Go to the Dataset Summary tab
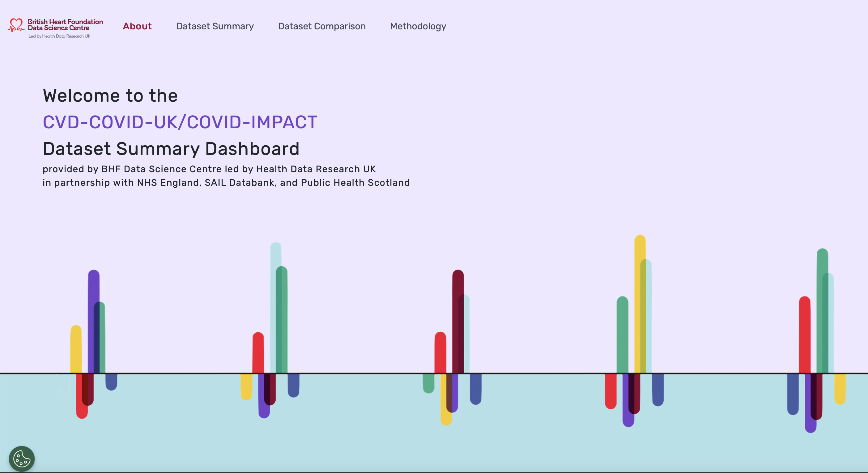 (215, 26)
